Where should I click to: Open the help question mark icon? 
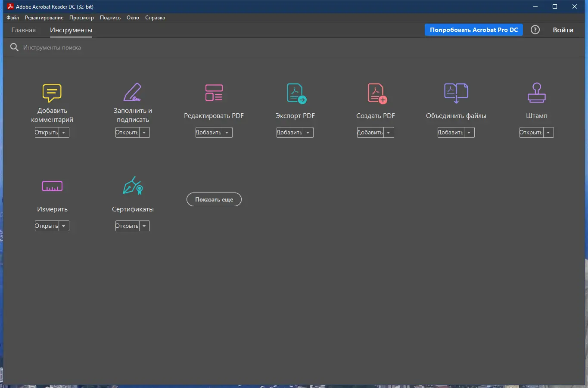(535, 30)
